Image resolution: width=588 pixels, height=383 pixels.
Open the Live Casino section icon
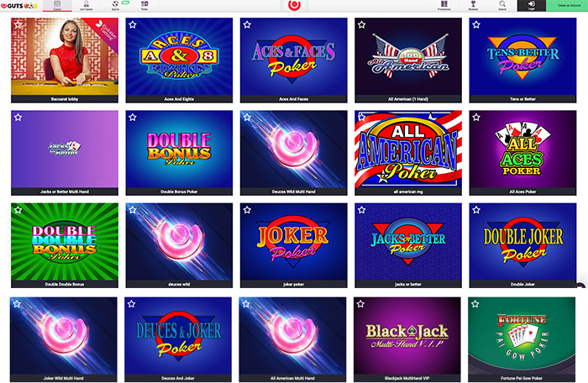point(87,6)
